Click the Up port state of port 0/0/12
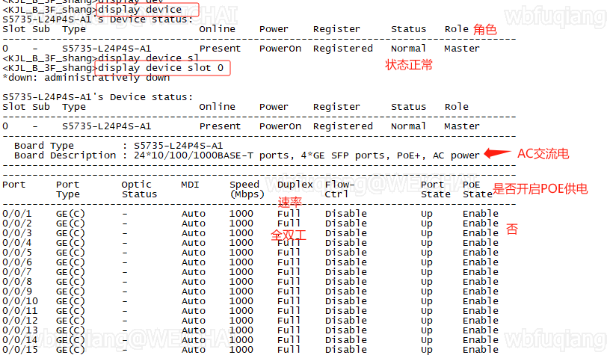This screenshot has height=364, width=607. (427, 321)
